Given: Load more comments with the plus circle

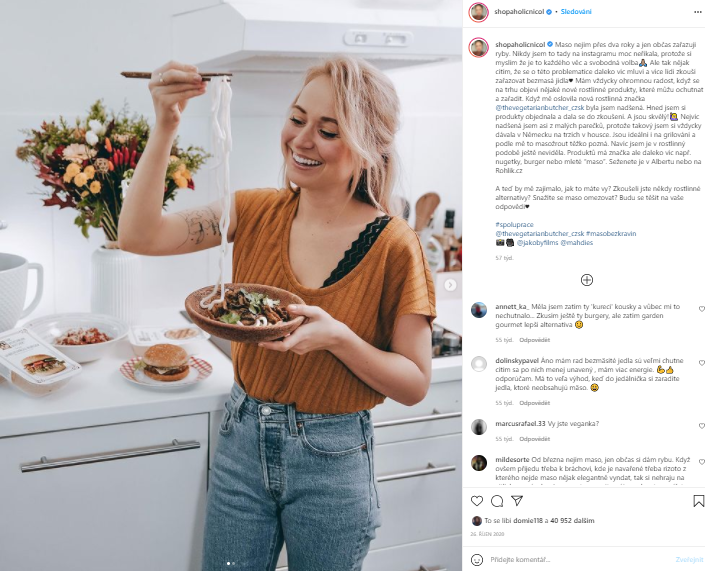Looking at the screenshot, I should click(587, 280).
